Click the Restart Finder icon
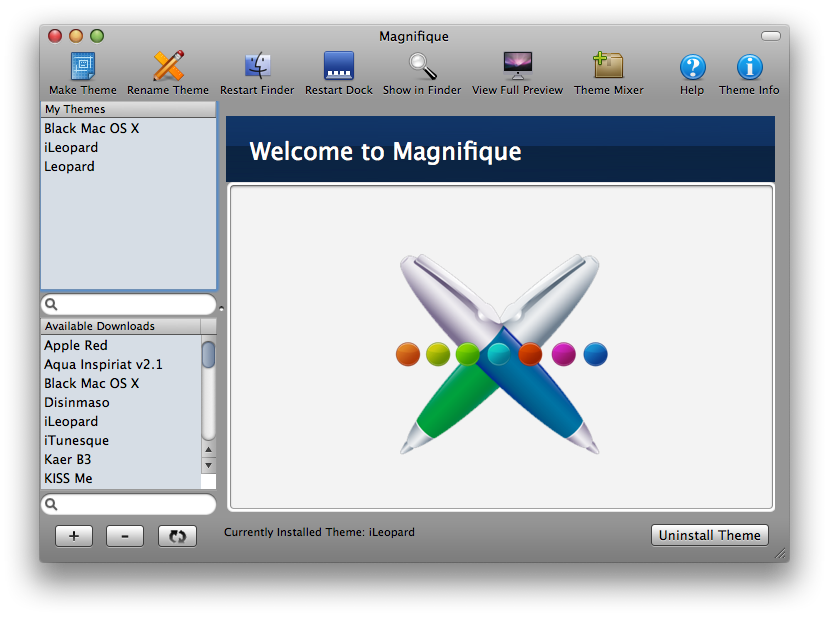829x617 pixels. 257,66
